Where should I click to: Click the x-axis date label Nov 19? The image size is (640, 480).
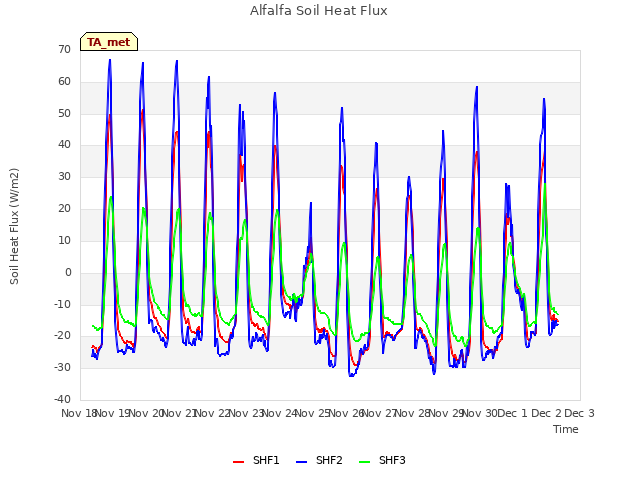point(113,413)
